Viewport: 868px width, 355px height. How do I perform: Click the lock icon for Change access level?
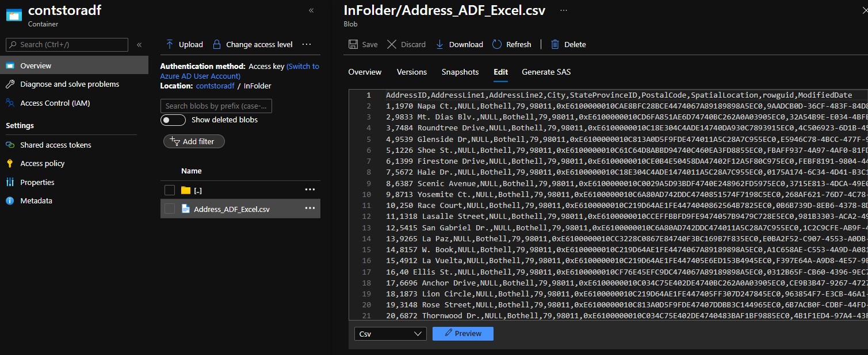click(217, 44)
